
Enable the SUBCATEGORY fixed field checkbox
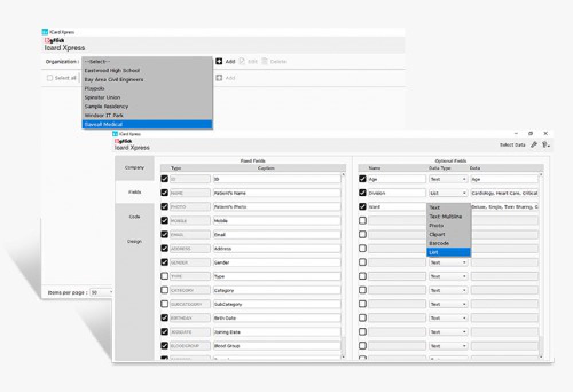coord(164,304)
